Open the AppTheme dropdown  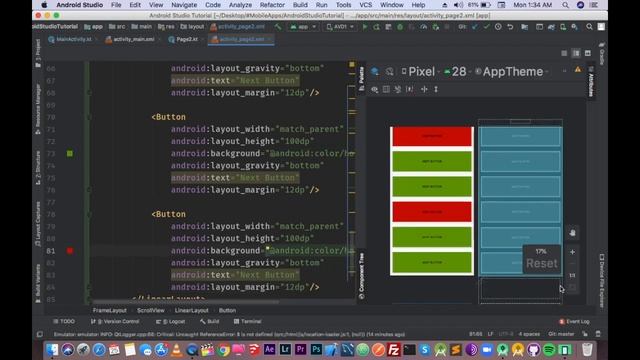pos(511,72)
